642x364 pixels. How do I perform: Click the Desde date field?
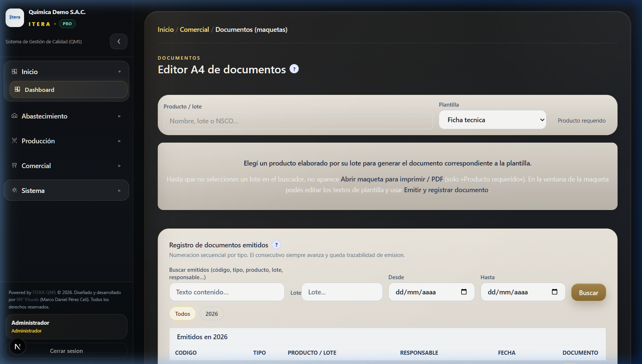[x=431, y=292]
